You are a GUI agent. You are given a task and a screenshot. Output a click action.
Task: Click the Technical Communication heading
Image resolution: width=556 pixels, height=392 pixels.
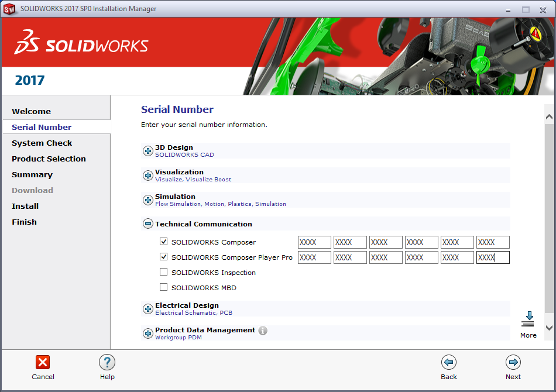pyautogui.click(x=204, y=224)
